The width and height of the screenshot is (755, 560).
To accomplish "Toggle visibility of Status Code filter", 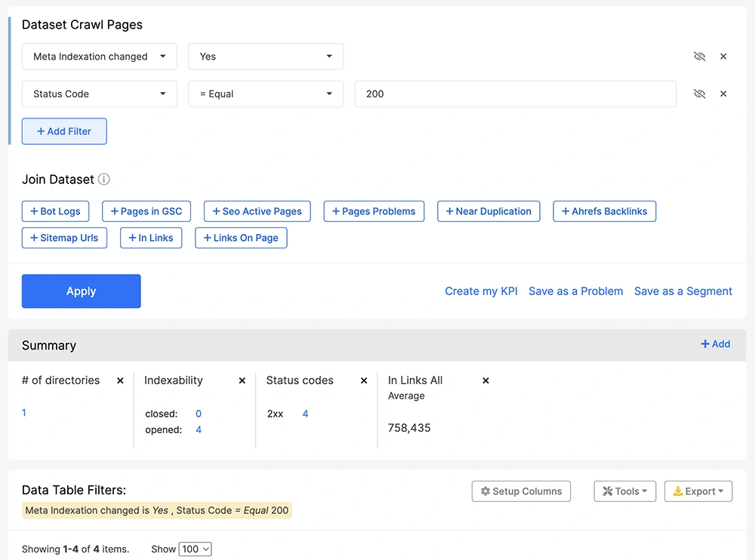I will click(x=699, y=94).
